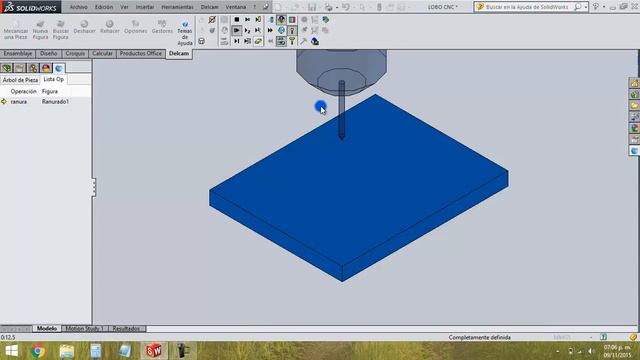
Task: Click the pin icon next to the menu bar
Action: (266, 7)
